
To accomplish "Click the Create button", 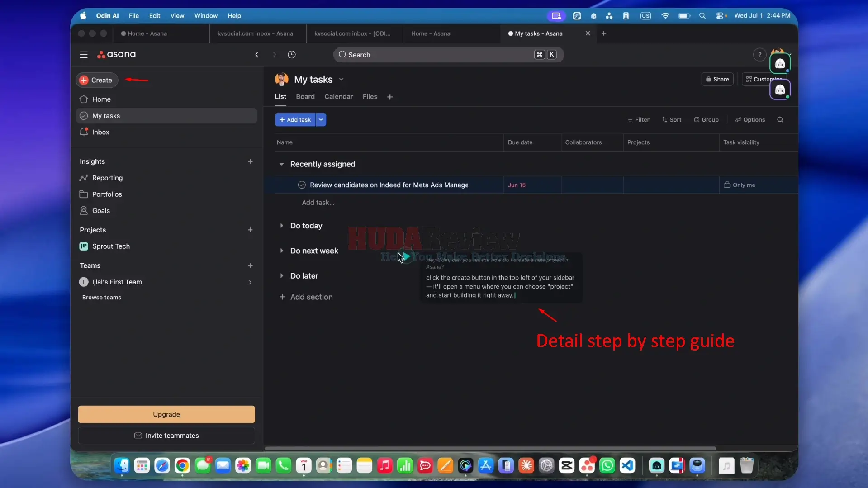I will click(97, 80).
